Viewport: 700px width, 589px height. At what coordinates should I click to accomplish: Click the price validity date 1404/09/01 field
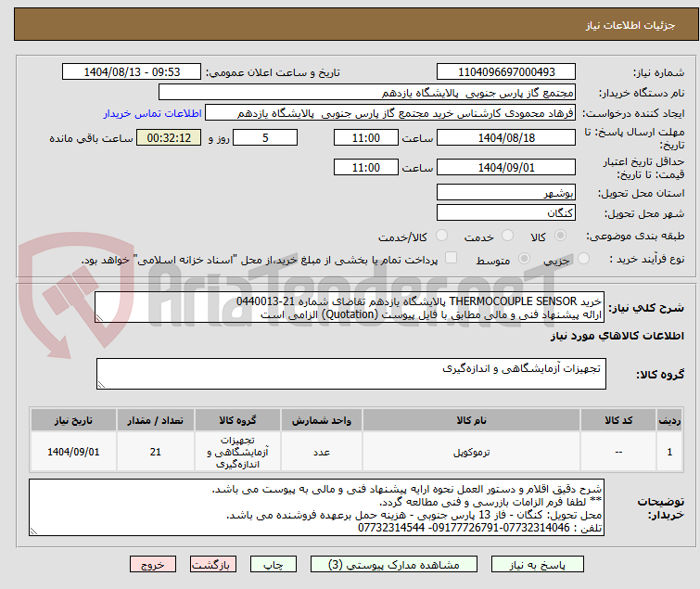point(506,167)
